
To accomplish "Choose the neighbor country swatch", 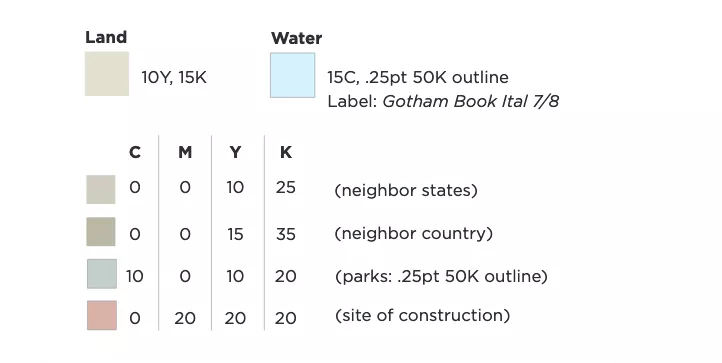I will pos(101,232).
